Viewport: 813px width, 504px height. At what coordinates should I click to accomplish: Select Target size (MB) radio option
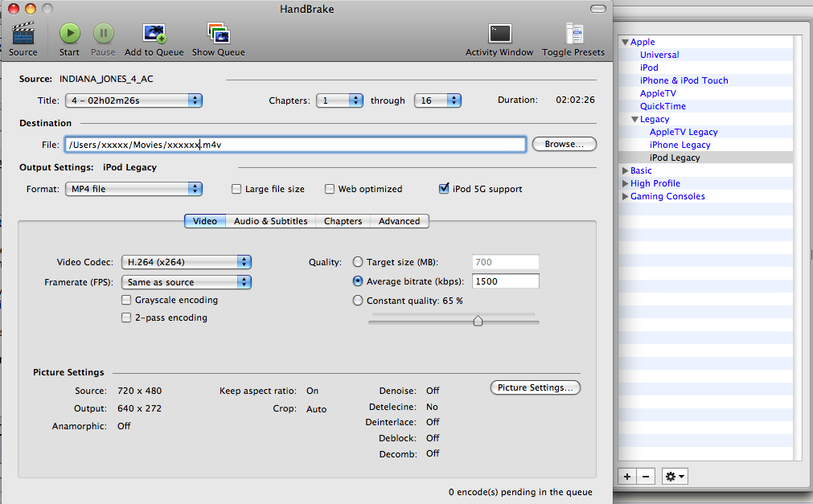pos(358,262)
